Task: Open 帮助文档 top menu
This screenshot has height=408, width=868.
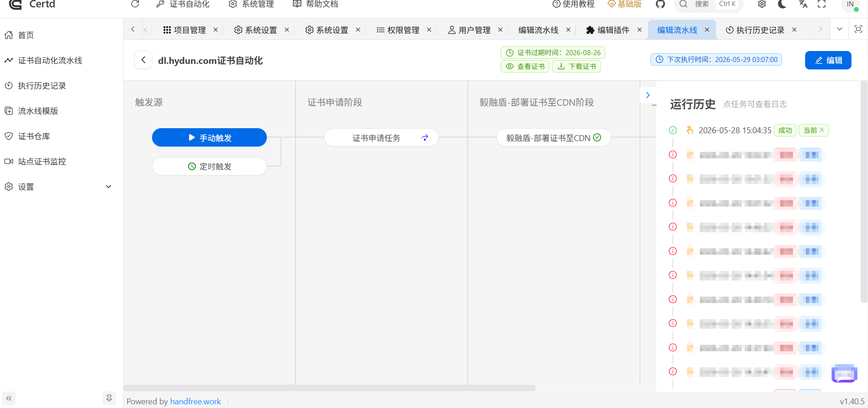Action: coord(316,4)
